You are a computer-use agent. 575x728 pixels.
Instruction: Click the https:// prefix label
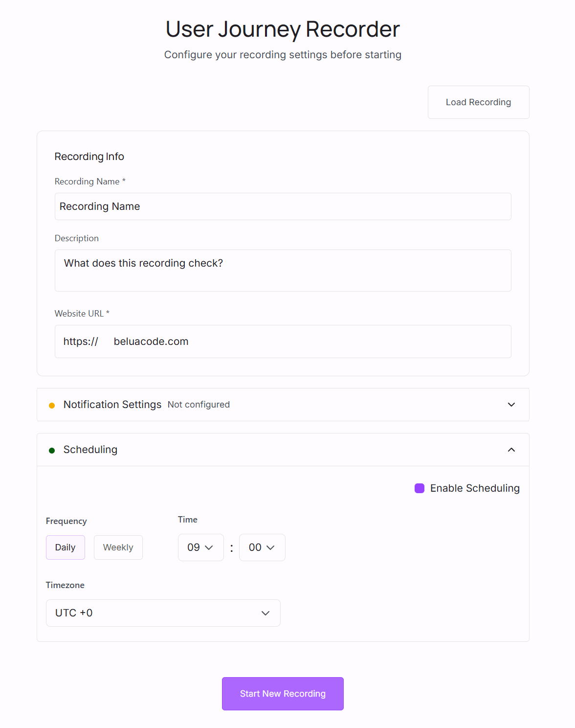(81, 341)
